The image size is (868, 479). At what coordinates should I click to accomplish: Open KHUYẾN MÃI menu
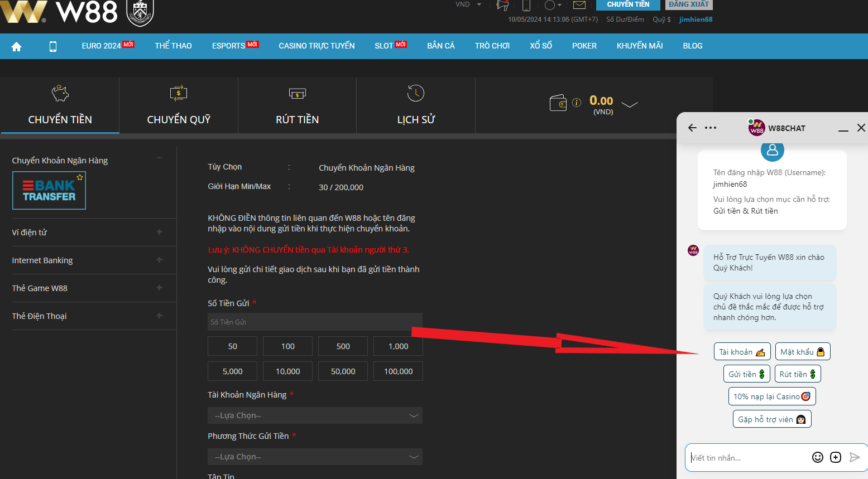(640, 46)
